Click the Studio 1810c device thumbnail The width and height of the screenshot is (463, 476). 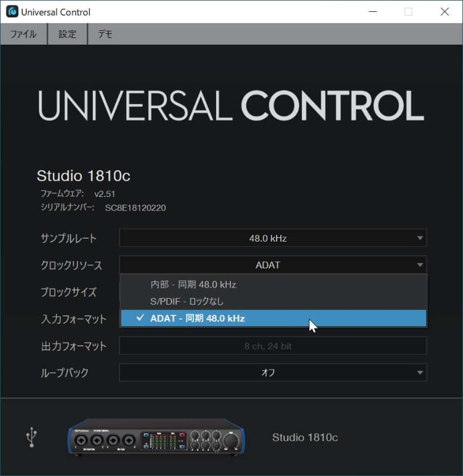[156, 437]
